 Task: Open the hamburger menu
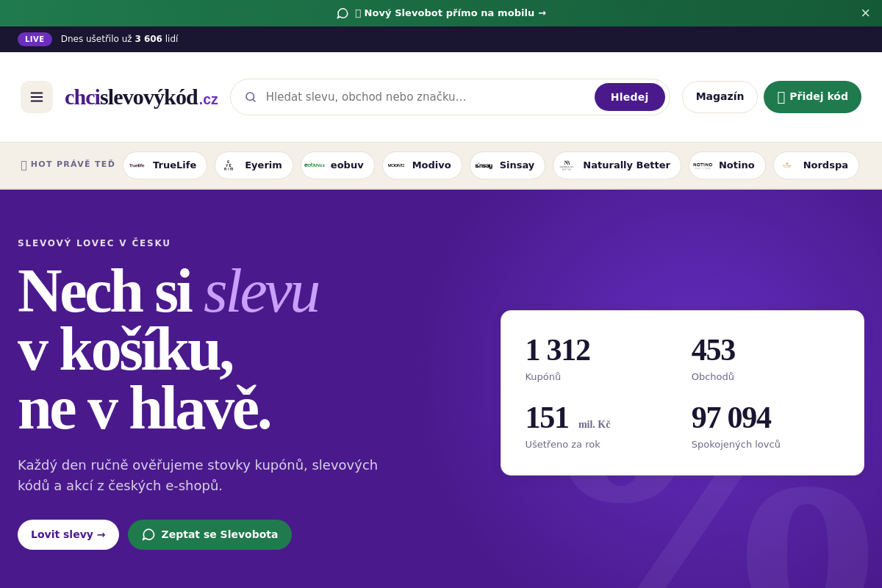click(x=37, y=97)
